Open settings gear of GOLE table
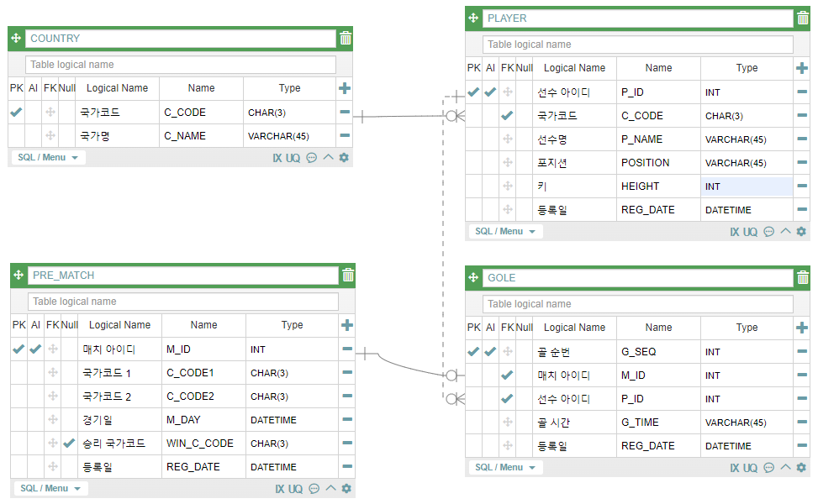 coord(801,468)
